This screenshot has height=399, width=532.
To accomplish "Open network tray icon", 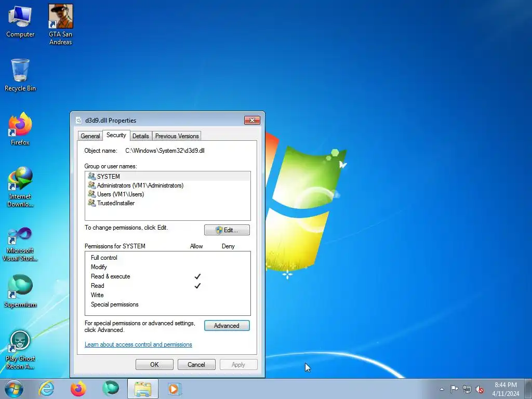I will point(467,389).
